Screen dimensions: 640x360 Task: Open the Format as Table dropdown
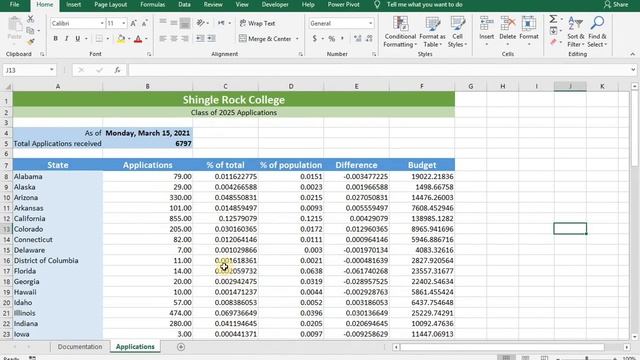coord(432,32)
